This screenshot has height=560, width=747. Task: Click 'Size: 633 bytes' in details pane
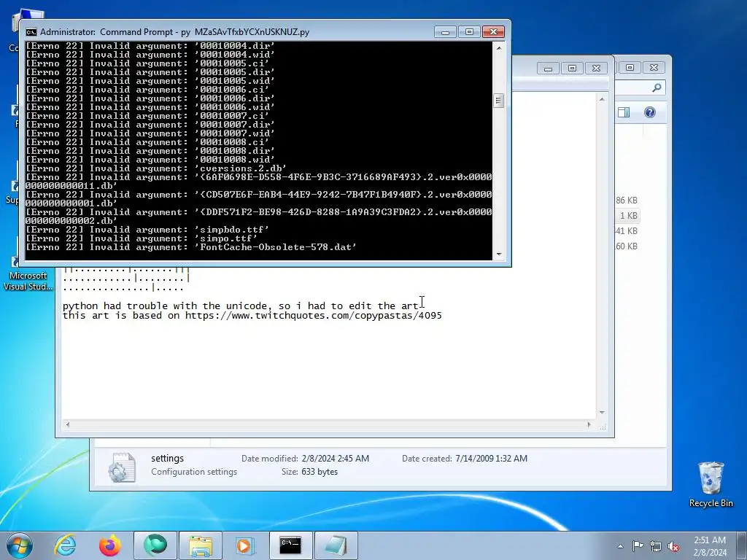point(309,472)
